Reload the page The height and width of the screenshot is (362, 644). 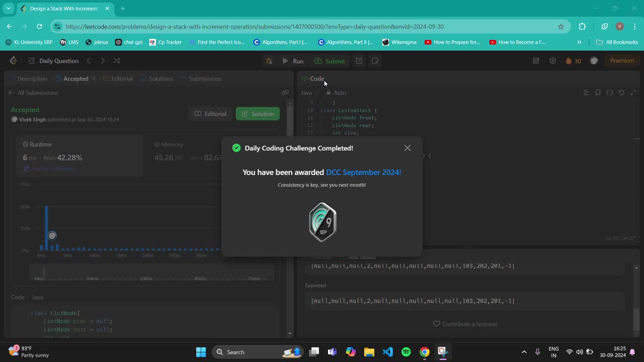(39, 27)
